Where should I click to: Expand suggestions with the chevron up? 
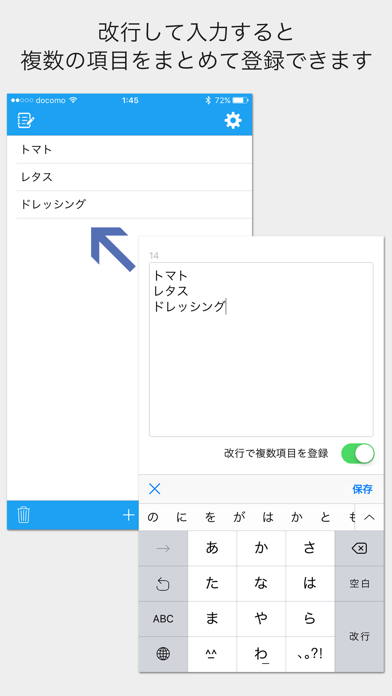coord(369,517)
